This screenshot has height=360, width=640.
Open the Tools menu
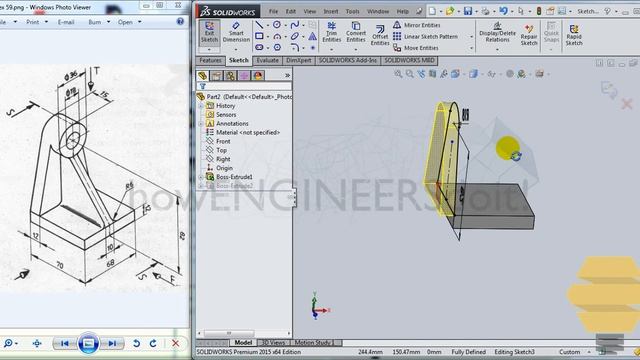(x=352, y=11)
